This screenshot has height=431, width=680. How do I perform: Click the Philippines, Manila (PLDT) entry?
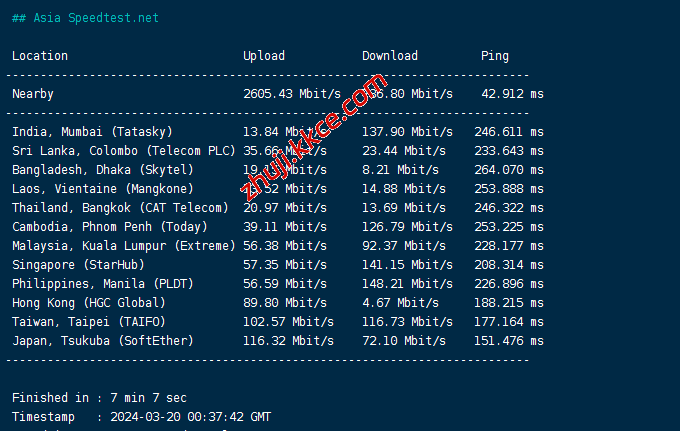103,284
